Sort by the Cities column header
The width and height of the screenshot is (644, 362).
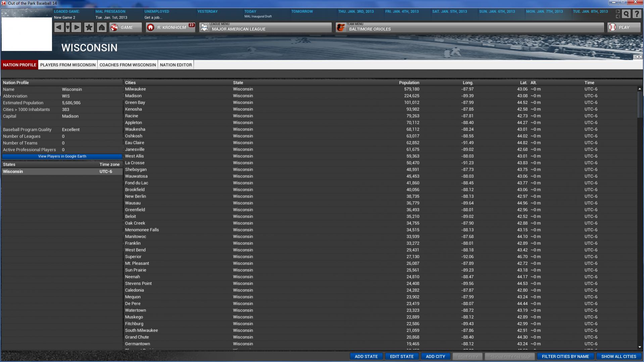[130, 83]
